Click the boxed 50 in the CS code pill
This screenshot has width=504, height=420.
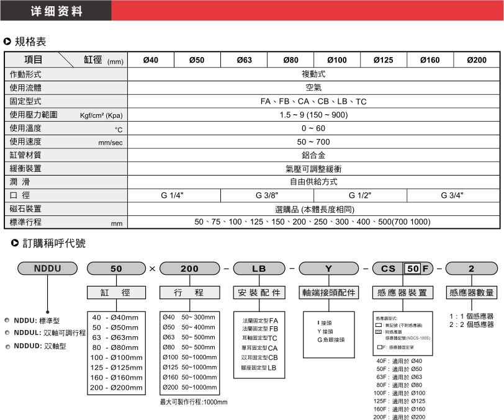tap(413, 269)
